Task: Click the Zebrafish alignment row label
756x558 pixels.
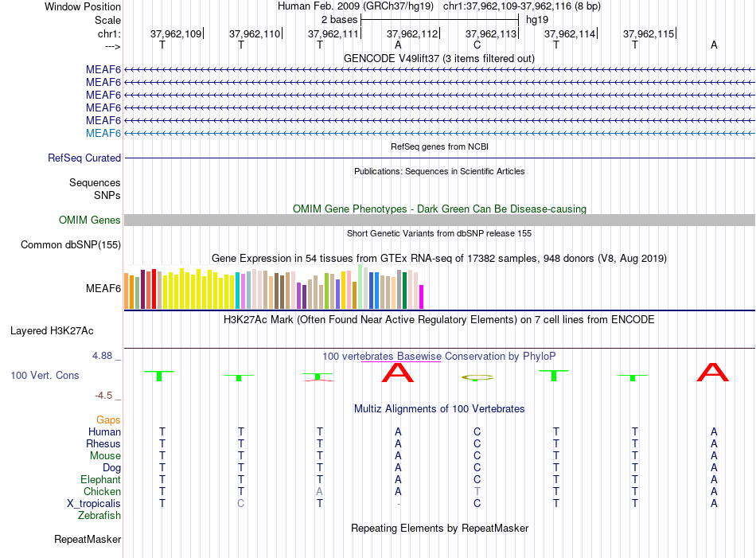Action: 99,516
